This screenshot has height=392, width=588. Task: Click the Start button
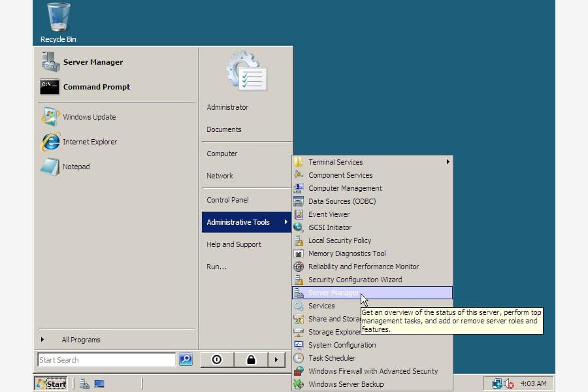(51, 384)
